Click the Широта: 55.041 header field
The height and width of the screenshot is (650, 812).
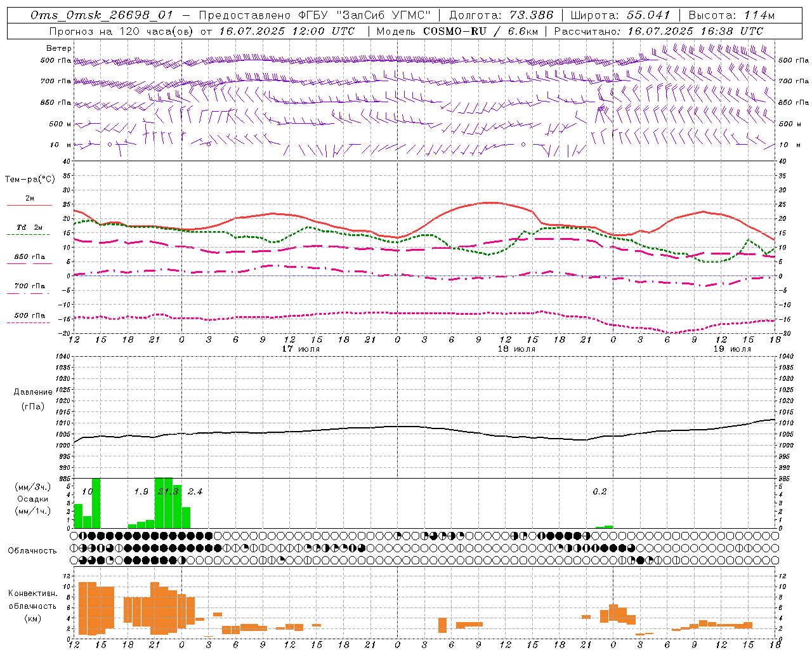[620, 15]
